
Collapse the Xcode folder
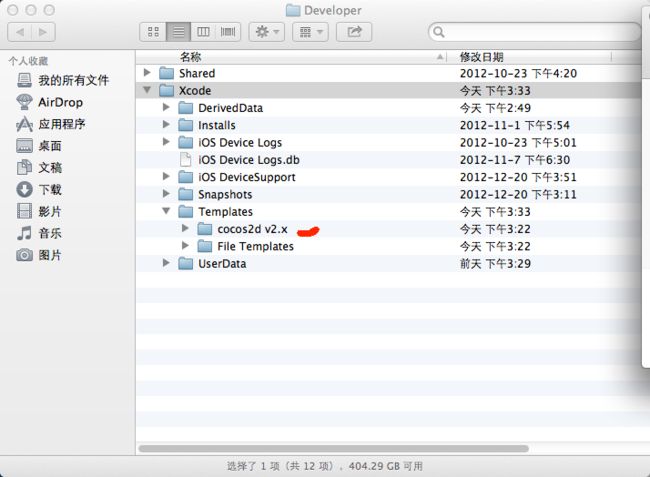(x=147, y=90)
